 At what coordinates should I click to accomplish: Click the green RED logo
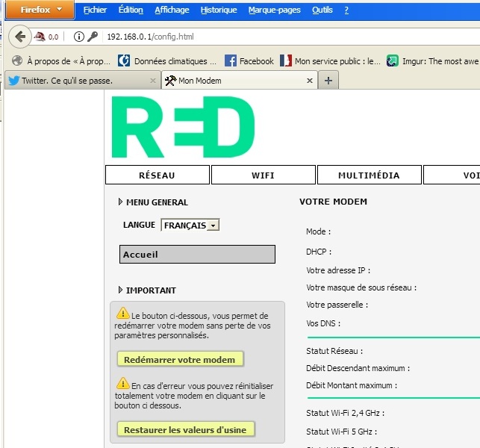pyautogui.click(x=183, y=127)
